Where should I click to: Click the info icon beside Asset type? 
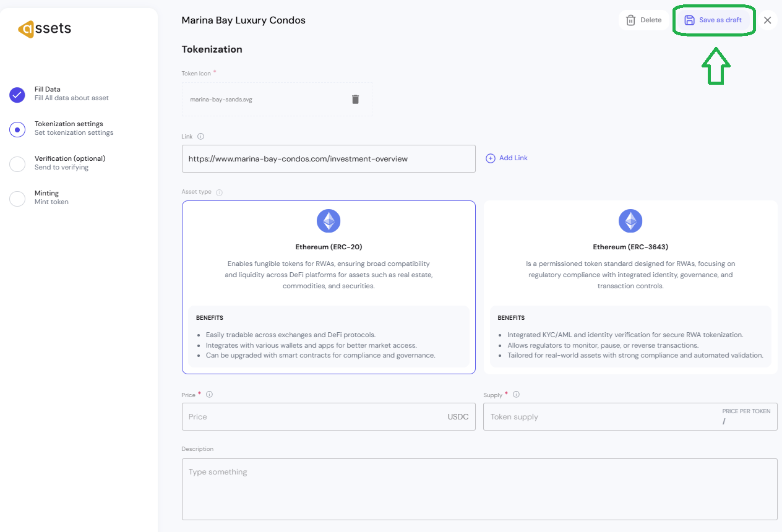(x=219, y=192)
